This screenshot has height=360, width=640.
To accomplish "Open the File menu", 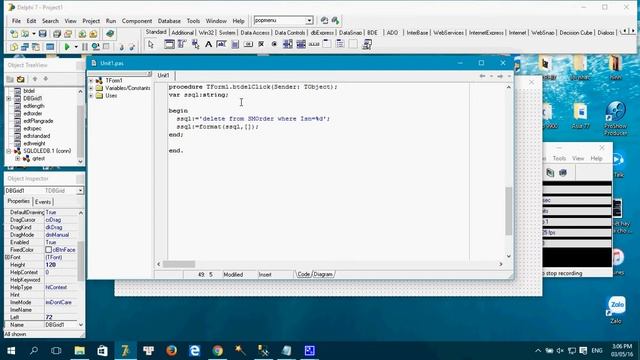I will (16, 21).
